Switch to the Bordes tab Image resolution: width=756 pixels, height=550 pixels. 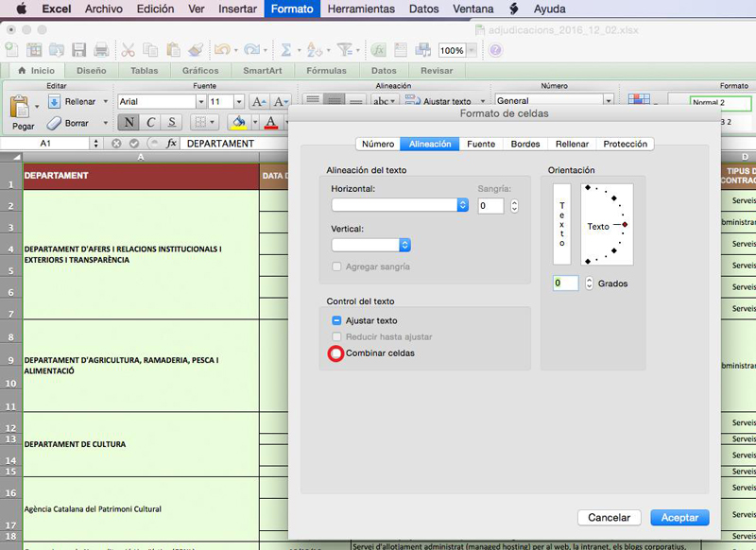(525, 145)
